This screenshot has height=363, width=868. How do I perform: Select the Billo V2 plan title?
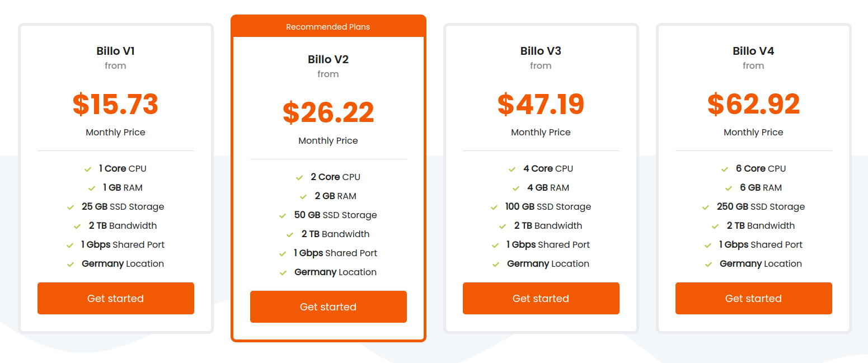click(328, 59)
